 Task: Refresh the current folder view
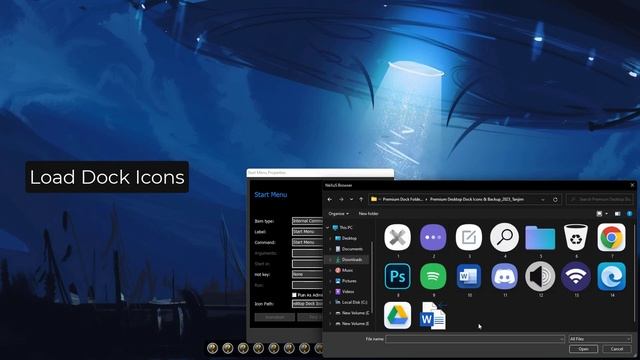(555, 200)
